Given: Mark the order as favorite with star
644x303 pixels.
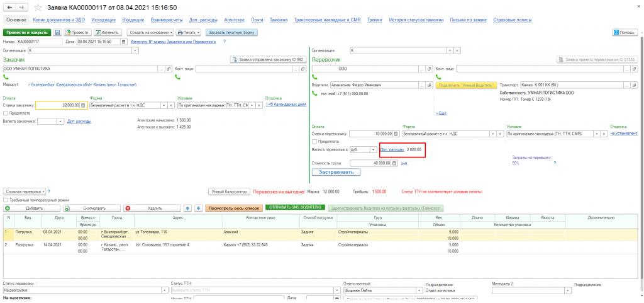Looking at the screenshot, I should coord(38,8).
